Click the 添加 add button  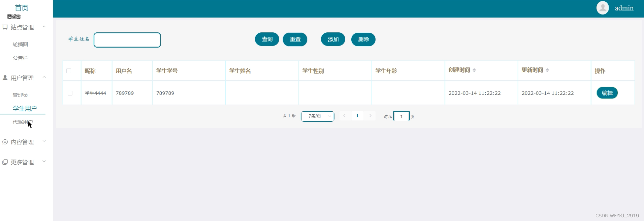click(333, 39)
